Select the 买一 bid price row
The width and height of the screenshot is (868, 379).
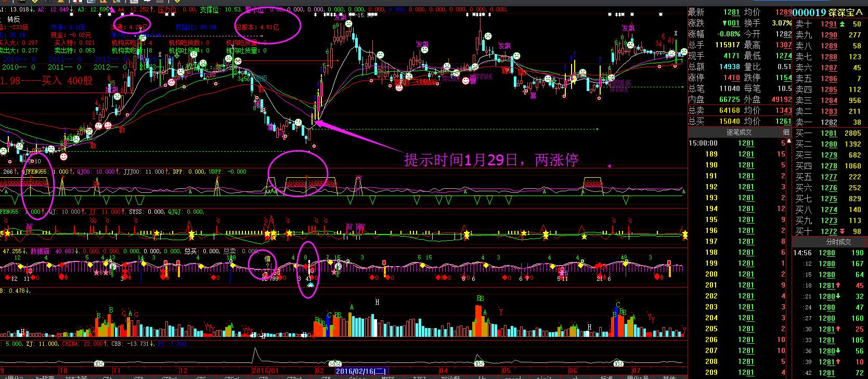[829, 133]
